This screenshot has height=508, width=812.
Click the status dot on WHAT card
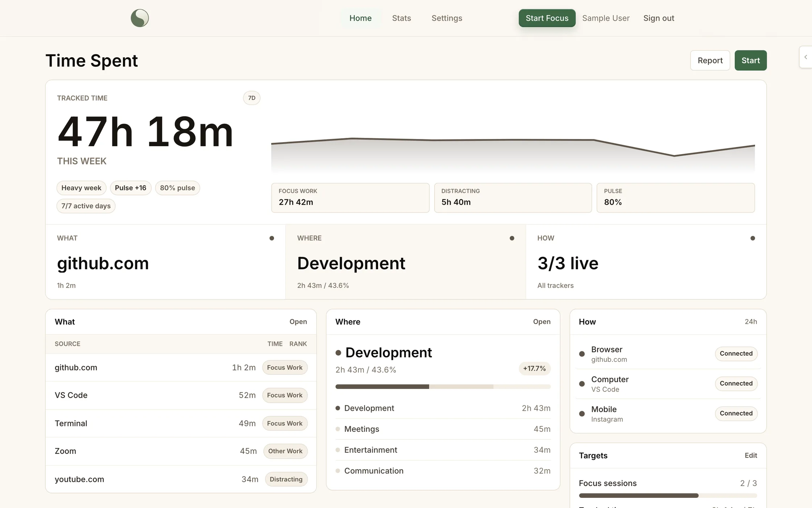pos(272,238)
